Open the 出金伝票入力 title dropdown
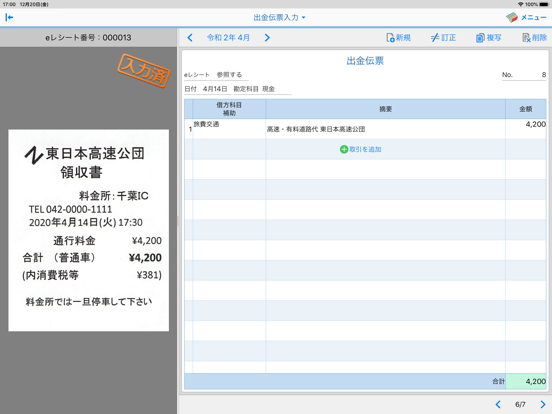 pyautogui.click(x=279, y=17)
